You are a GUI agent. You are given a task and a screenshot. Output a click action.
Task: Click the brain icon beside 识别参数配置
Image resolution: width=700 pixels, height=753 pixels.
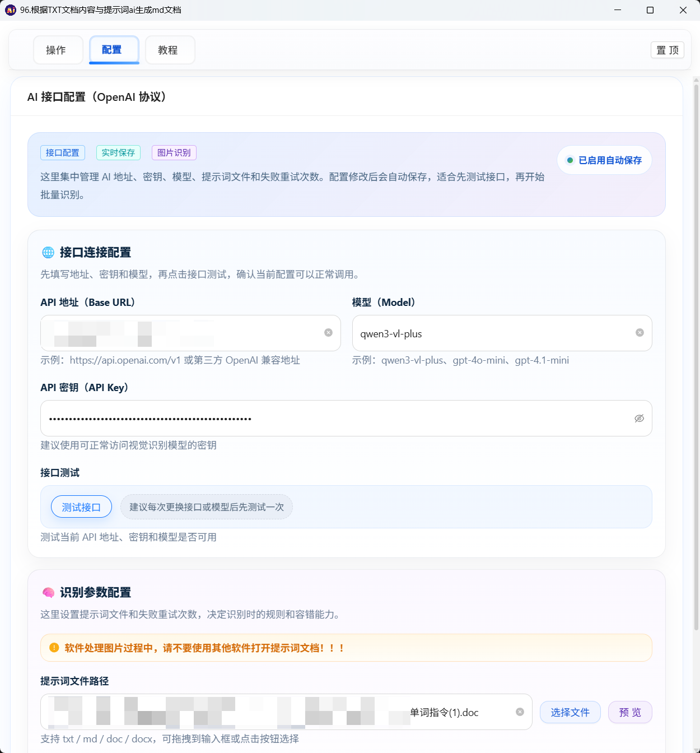tap(48, 592)
